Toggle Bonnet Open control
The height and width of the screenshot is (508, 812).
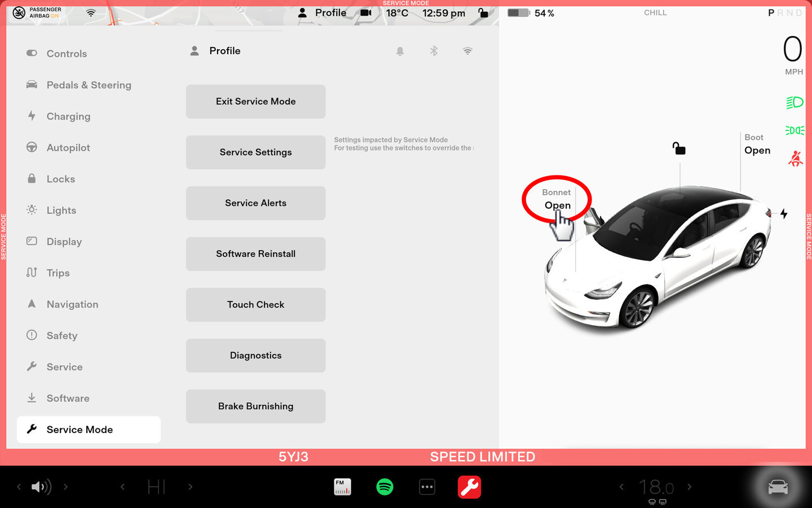[557, 200]
